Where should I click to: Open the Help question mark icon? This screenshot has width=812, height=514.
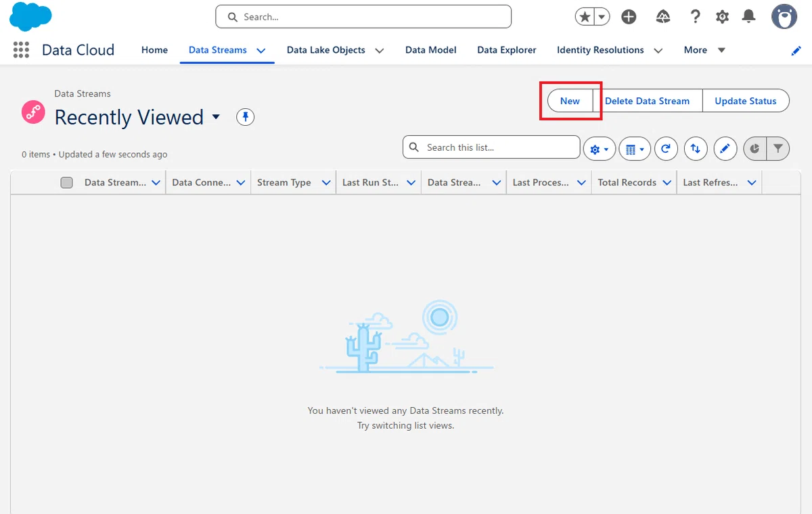point(695,17)
